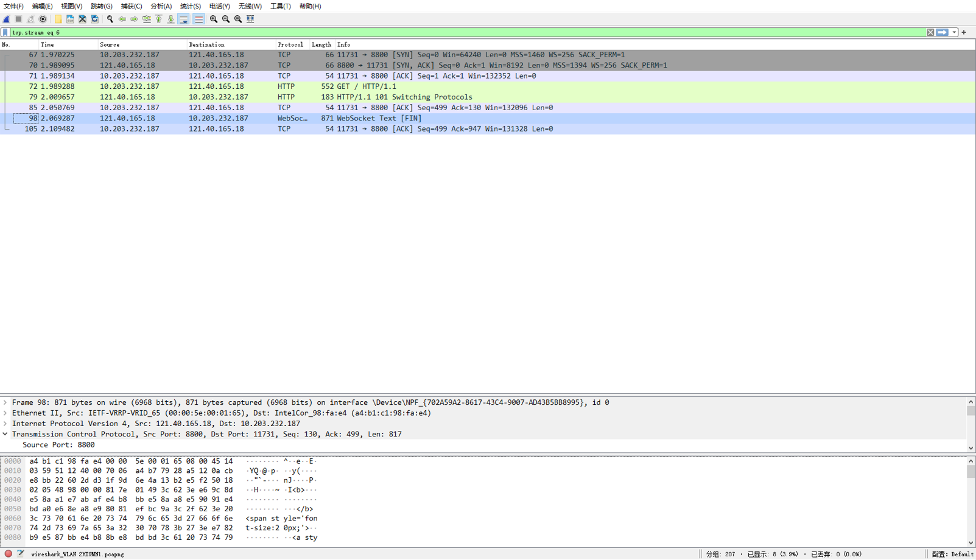Screen dimensions: 976x560
Task: Open the 帮助(H) menu
Action: 310,6
